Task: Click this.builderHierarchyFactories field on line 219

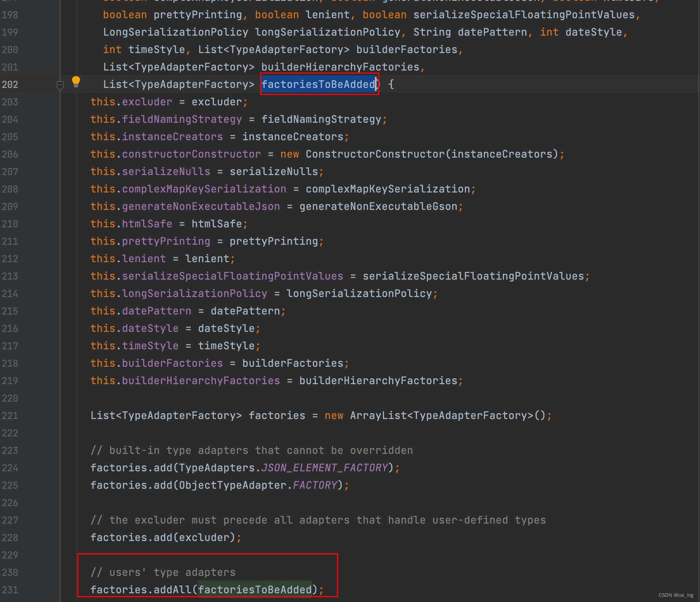Action: coord(185,381)
